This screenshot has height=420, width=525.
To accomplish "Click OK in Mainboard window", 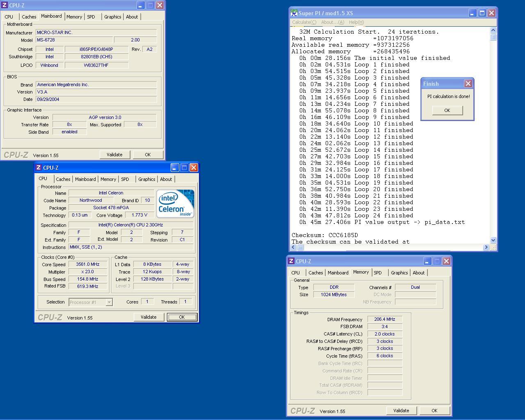I will 148,155.
